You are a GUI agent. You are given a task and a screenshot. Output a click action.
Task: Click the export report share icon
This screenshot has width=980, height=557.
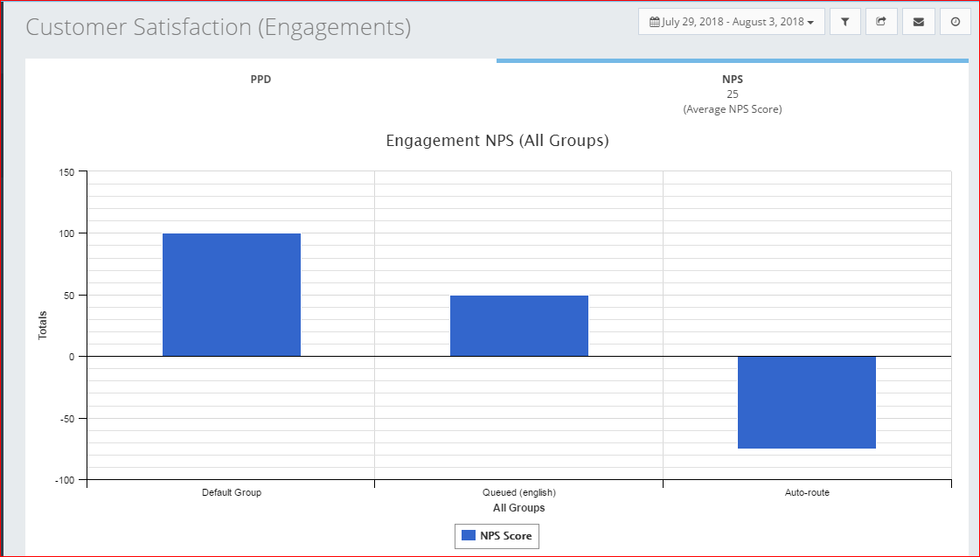click(x=881, y=22)
